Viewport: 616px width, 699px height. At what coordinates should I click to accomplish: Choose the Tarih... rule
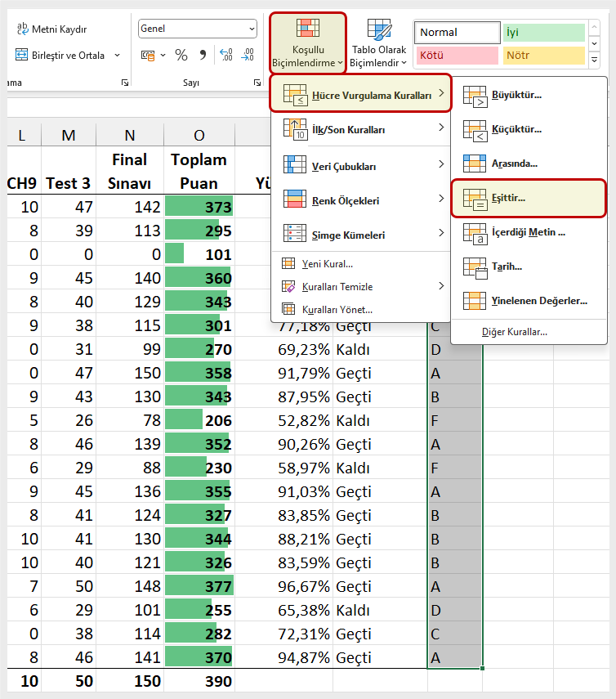(x=529, y=267)
